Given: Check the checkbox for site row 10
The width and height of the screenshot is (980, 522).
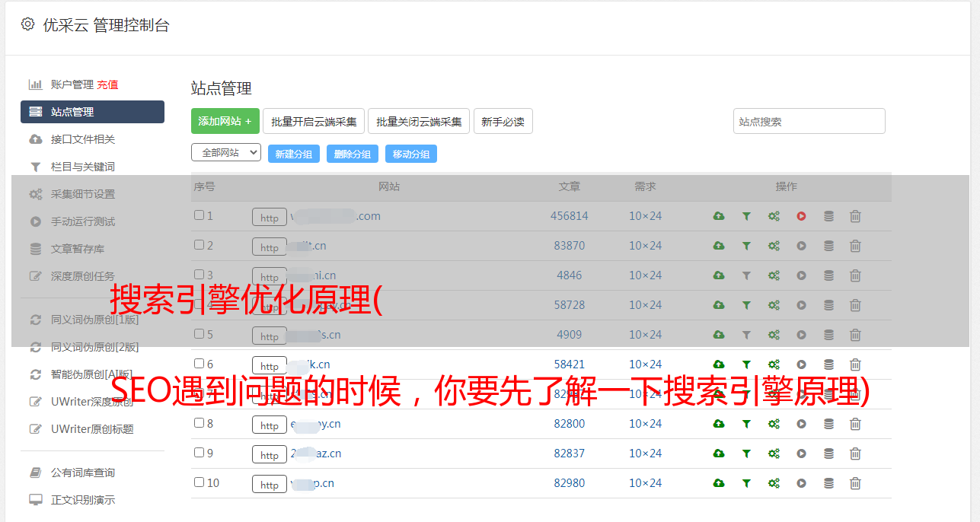Looking at the screenshot, I should pos(199,482).
